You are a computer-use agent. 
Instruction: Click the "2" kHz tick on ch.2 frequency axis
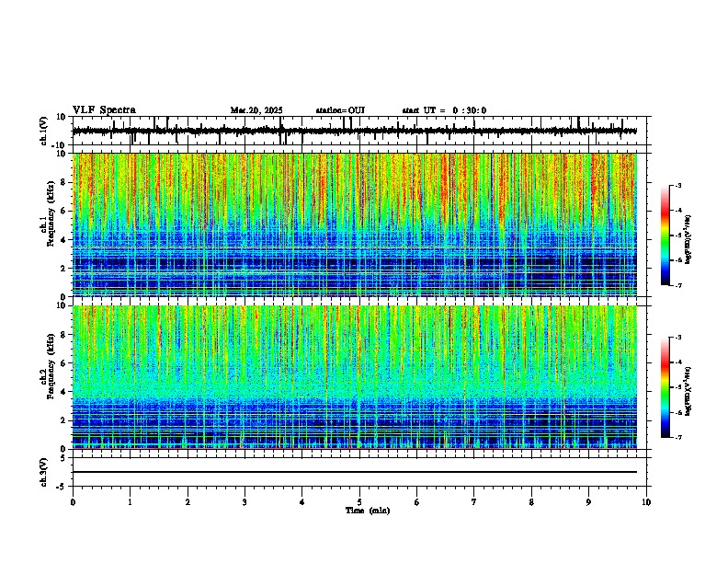pyautogui.click(x=64, y=420)
